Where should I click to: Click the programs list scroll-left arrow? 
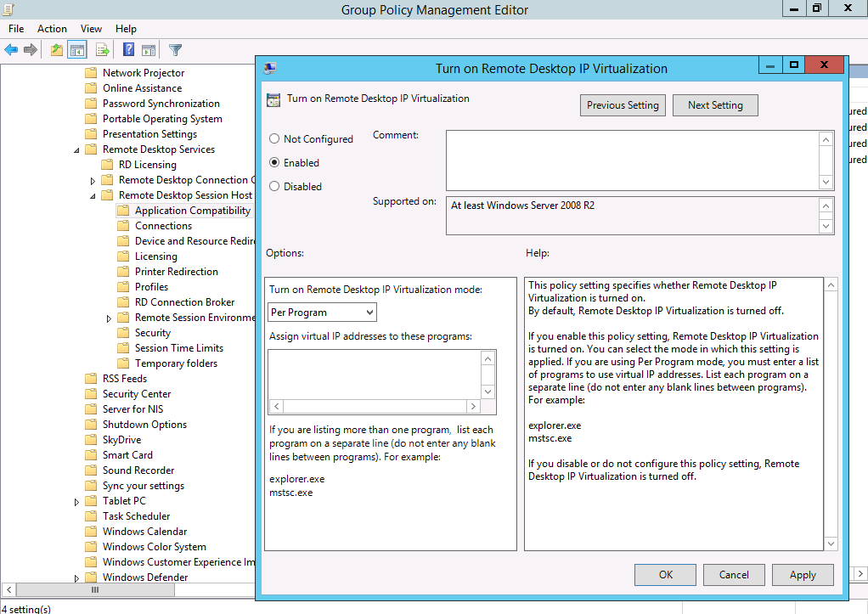(276, 407)
